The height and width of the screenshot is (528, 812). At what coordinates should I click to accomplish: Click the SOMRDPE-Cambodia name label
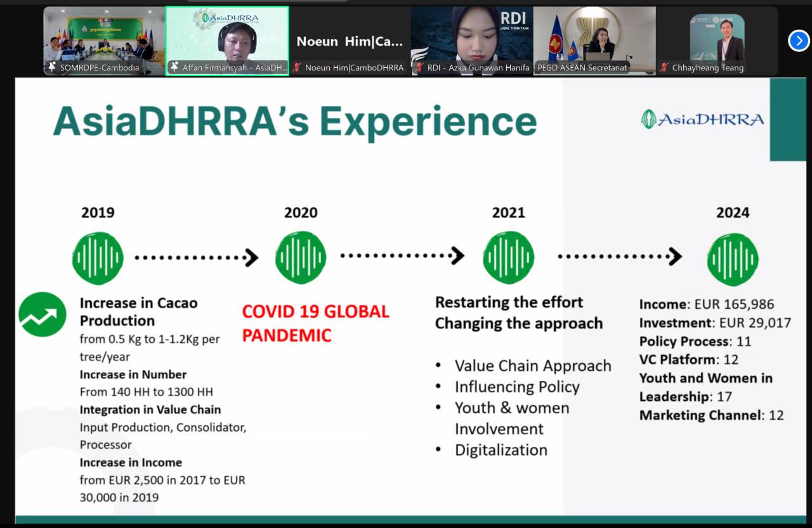[100, 68]
